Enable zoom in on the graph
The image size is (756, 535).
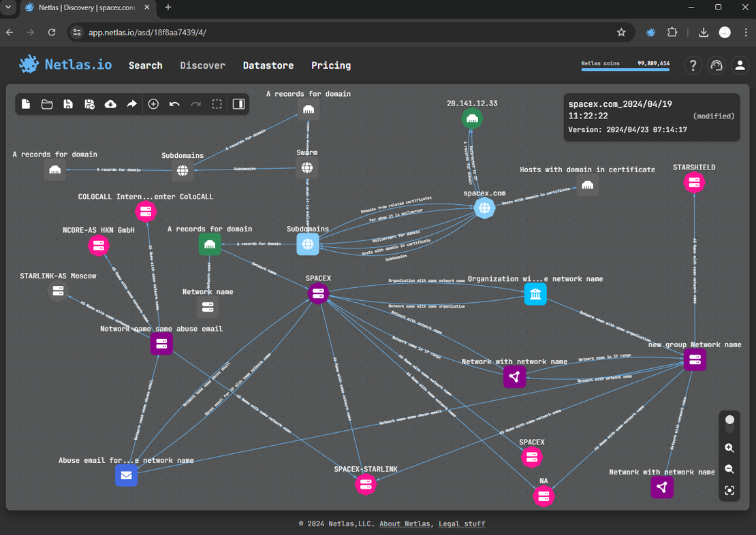tap(729, 448)
